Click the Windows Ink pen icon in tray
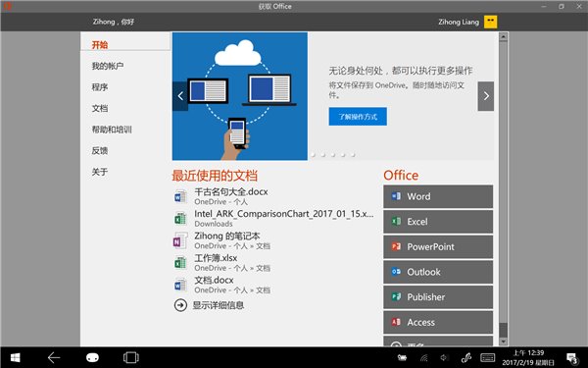This screenshot has width=588, height=368. point(466,358)
